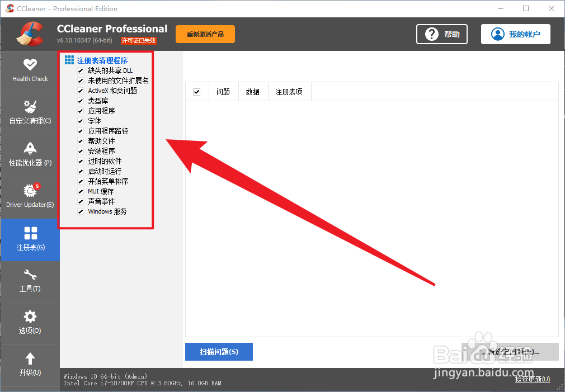Toggle Windows 服务 checkbox
The image size is (565, 392).
click(x=81, y=211)
